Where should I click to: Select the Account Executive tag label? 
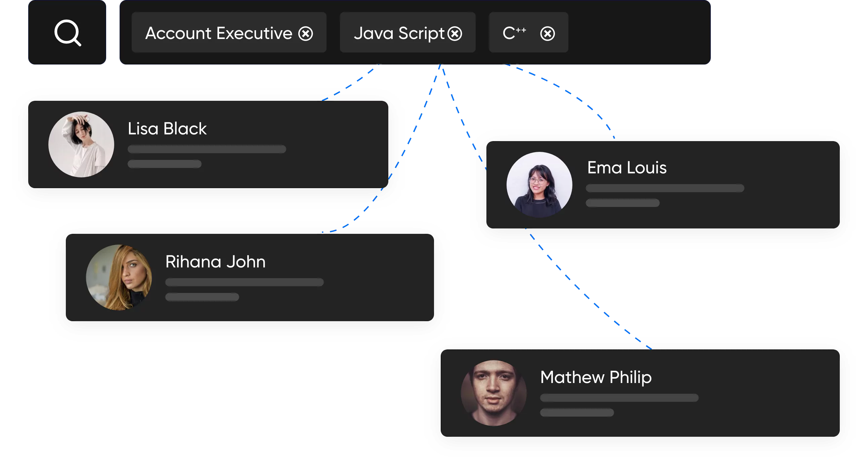click(x=219, y=33)
